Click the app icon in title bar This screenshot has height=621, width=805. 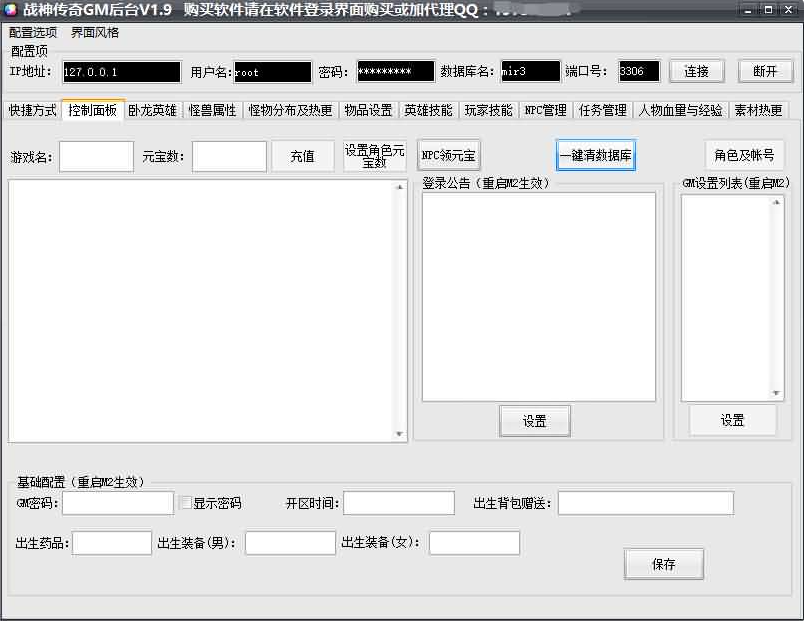click(10, 9)
